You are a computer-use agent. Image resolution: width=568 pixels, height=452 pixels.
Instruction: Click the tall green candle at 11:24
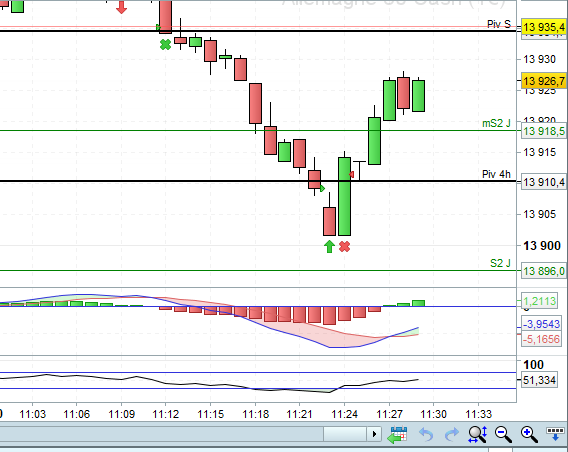[x=344, y=196]
